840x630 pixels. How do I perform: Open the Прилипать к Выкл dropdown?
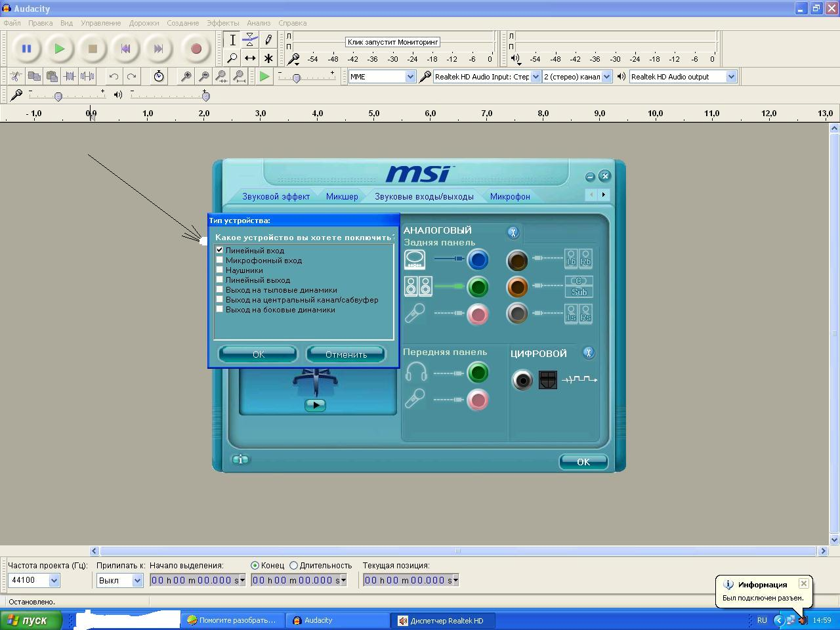coord(137,580)
